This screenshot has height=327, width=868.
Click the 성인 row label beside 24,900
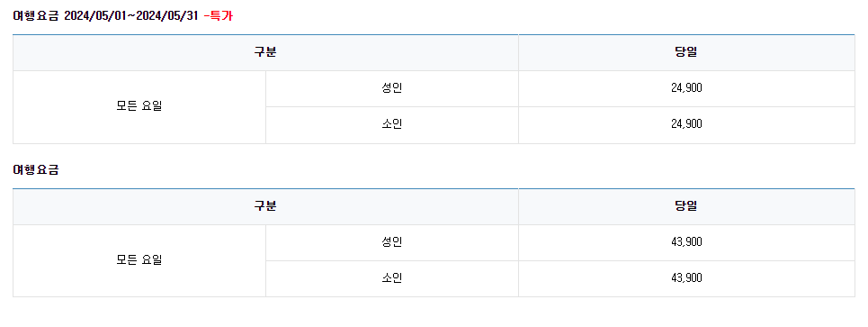[392, 88]
